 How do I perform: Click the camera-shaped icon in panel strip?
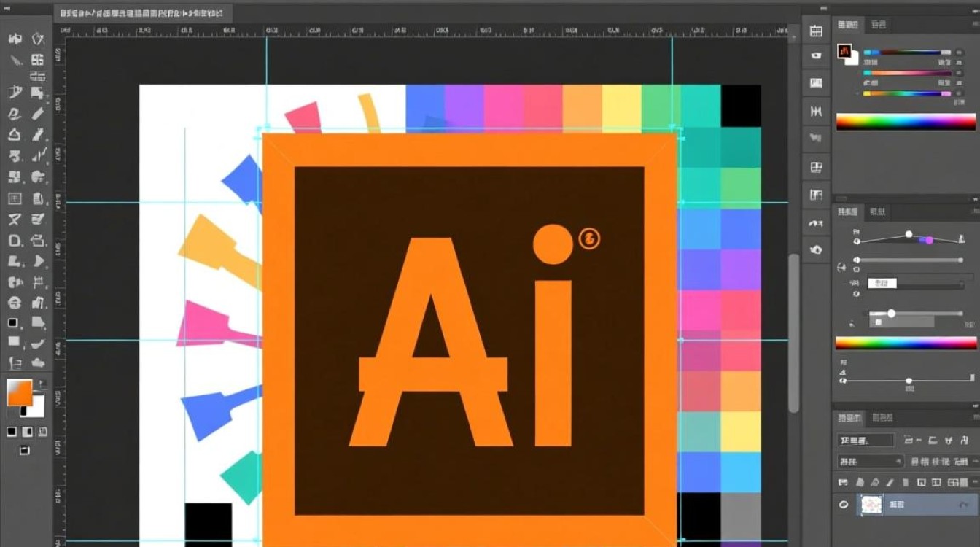pyautogui.click(x=816, y=55)
